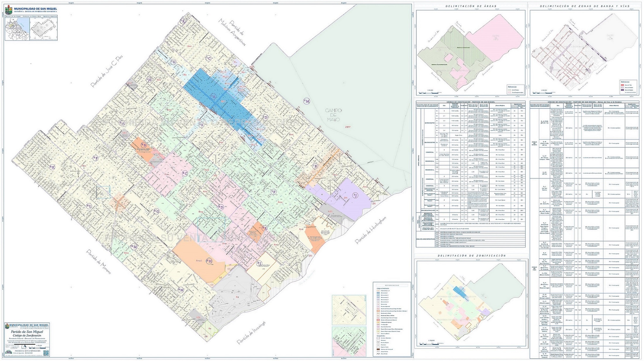Click the 'DELIMITACIÓN DE ÁREAS' panel title
The height and width of the screenshot is (361, 644).
pos(471,6)
